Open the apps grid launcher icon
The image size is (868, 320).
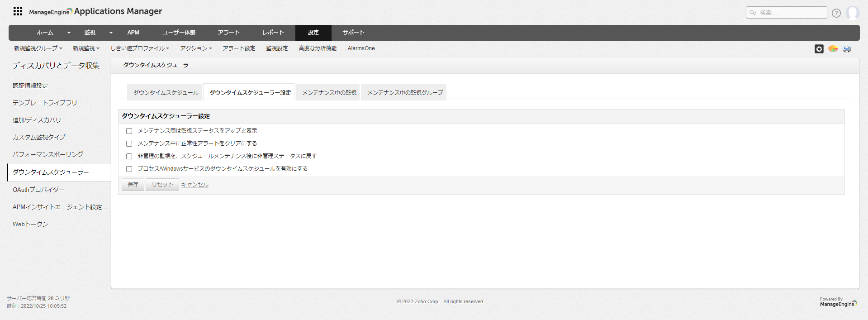pos(18,11)
